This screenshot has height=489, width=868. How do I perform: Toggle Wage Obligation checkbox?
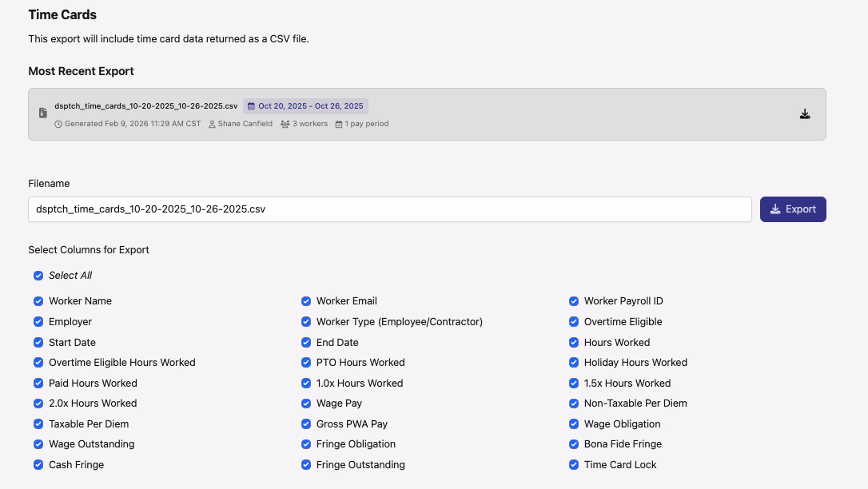point(574,423)
